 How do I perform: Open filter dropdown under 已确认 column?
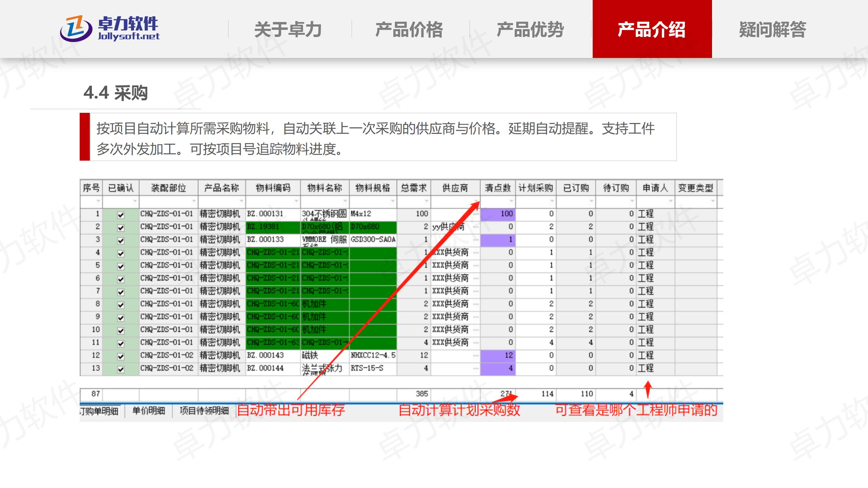click(135, 201)
